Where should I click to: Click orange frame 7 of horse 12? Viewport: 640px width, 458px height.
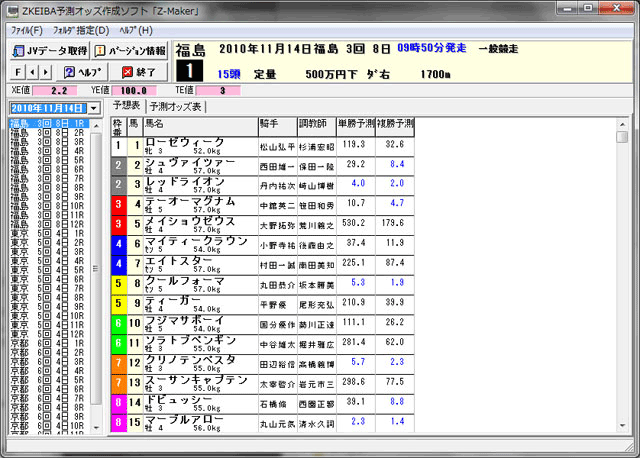click(118, 363)
